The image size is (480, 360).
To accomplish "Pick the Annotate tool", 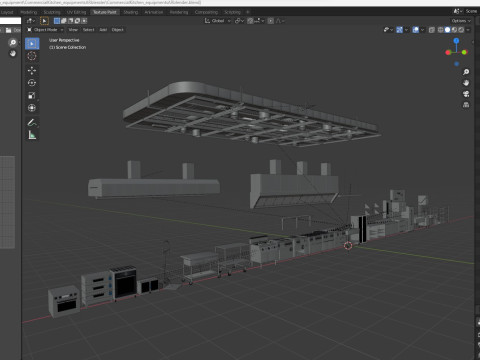I will coord(32,123).
